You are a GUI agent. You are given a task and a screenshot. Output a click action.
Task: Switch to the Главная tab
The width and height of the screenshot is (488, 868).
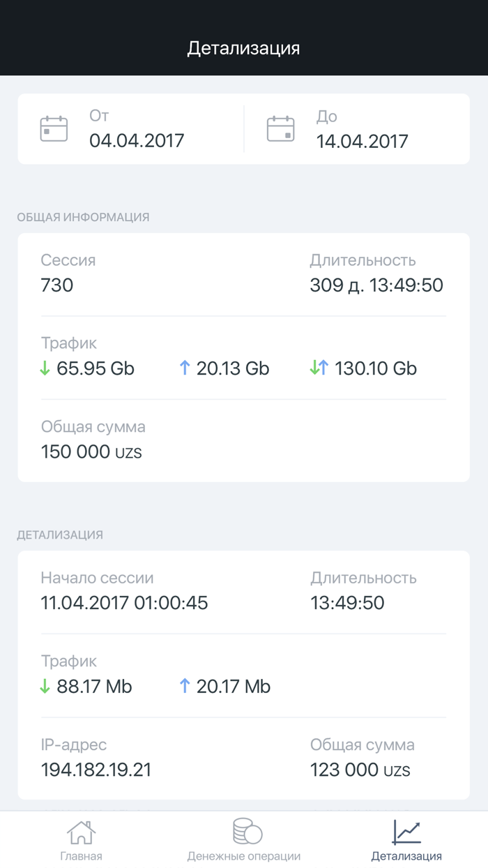(81, 856)
